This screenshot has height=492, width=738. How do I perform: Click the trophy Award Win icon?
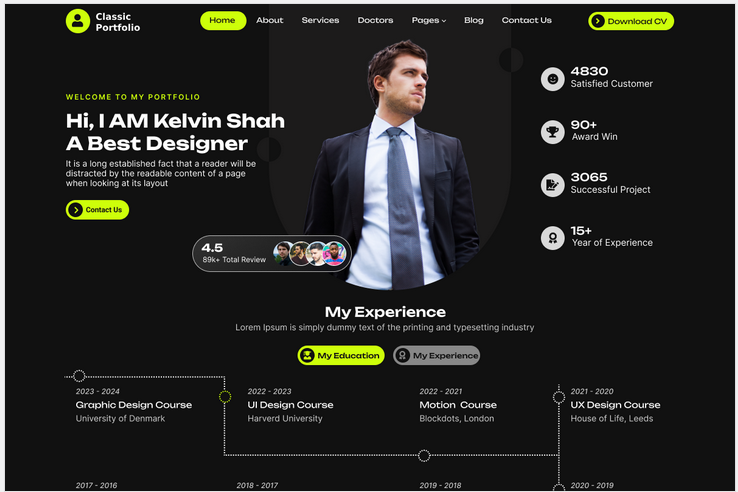(553, 132)
